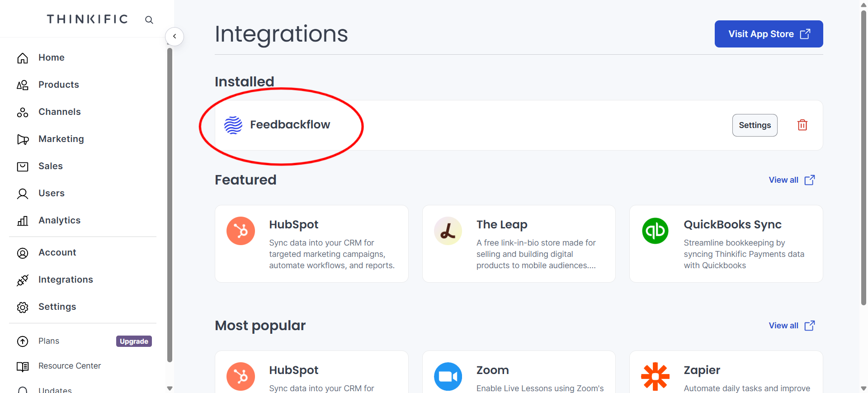Delete Feedbackflow using the trash icon

coord(802,125)
